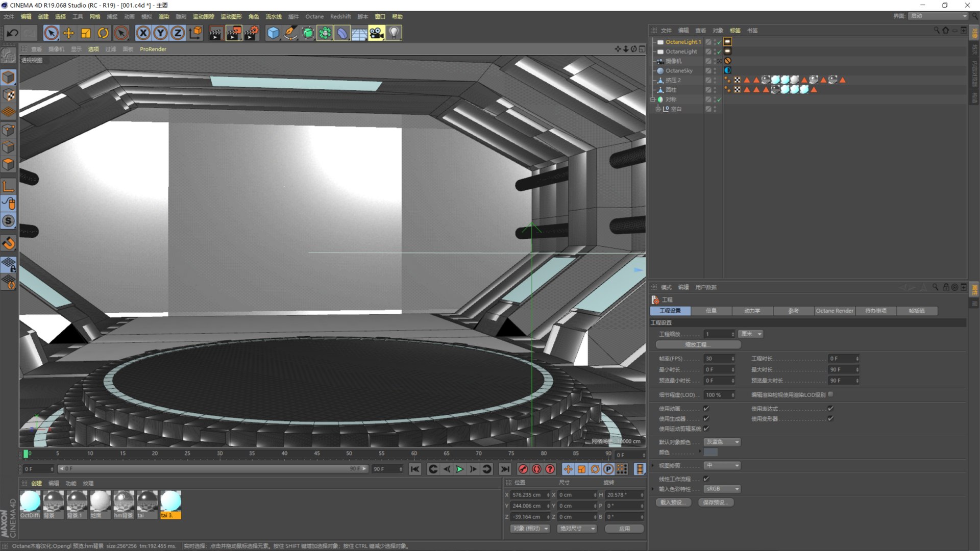Image resolution: width=980 pixels, height=551 pixels.
Task: Switch to the Octane Render tab
Action: coord(834,311)
